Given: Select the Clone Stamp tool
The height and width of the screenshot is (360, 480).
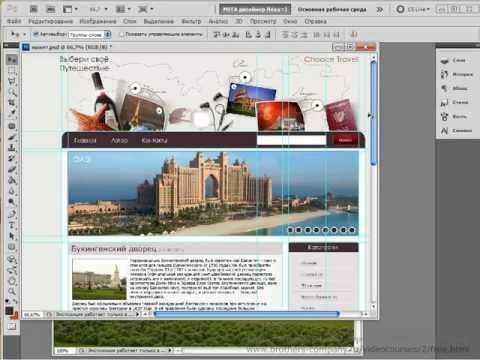Looking at the screenshot, I should point(12,148).
